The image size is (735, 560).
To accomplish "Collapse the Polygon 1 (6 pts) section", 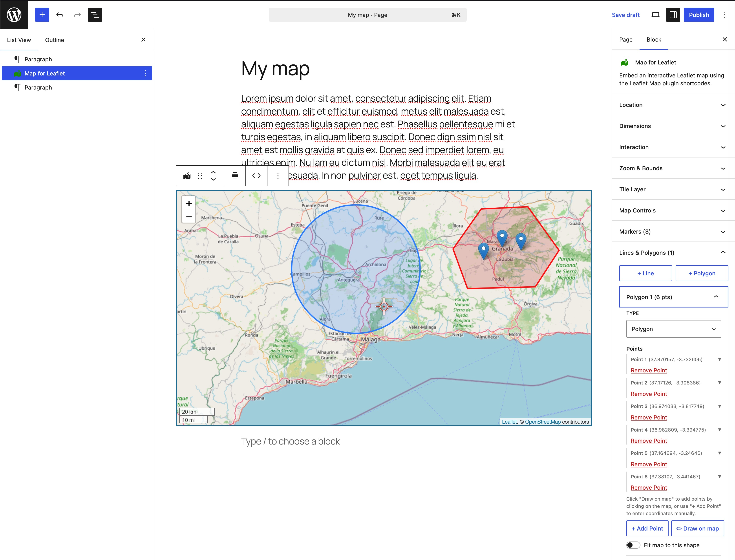I will coord(673,297).
